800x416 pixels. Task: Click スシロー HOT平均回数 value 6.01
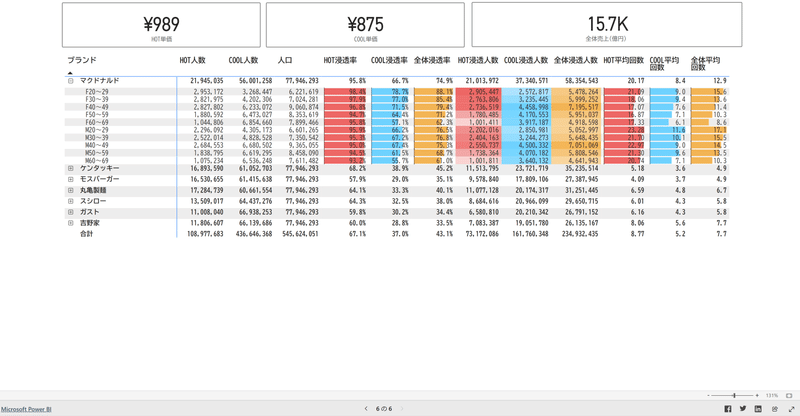(x=637, y=201)
